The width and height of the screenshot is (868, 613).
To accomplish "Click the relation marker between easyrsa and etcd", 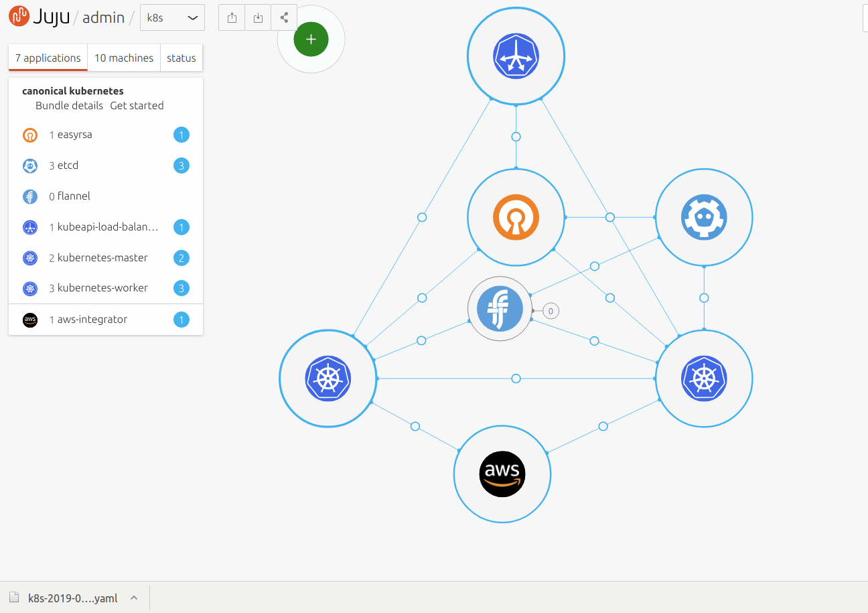I will (x=610, y=217).
